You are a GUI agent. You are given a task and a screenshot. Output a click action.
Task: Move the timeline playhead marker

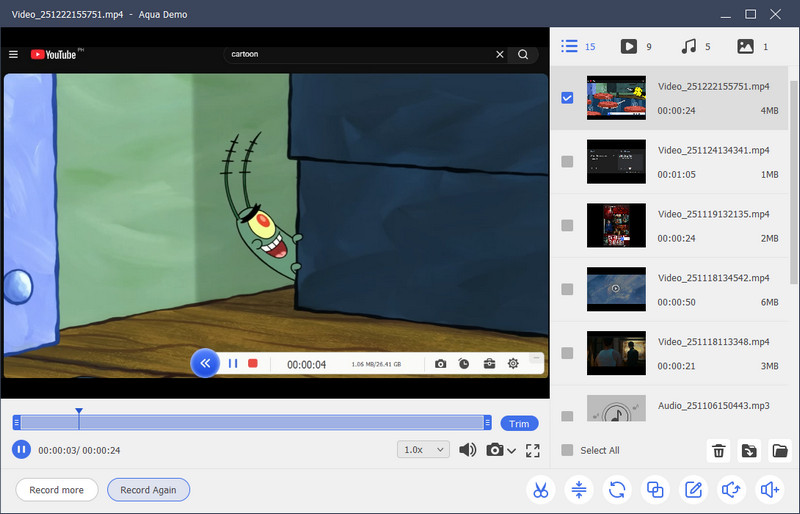(79, 411)
